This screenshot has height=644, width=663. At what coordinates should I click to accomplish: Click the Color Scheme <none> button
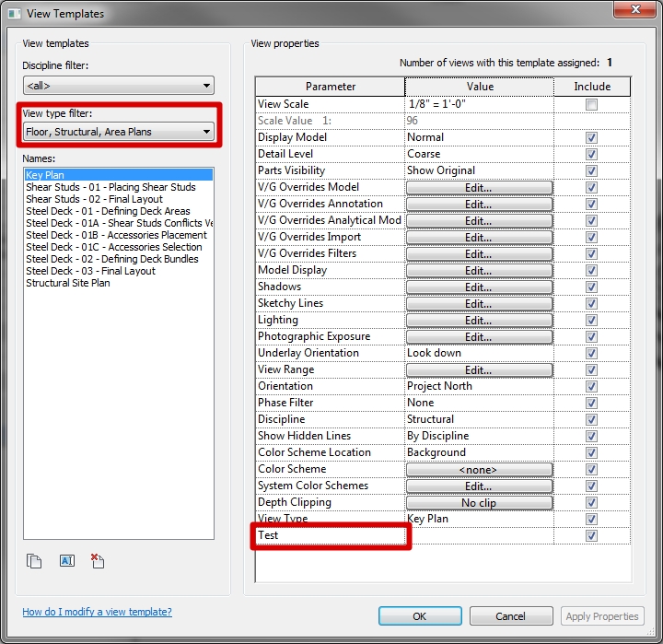(x=479, y=469)
